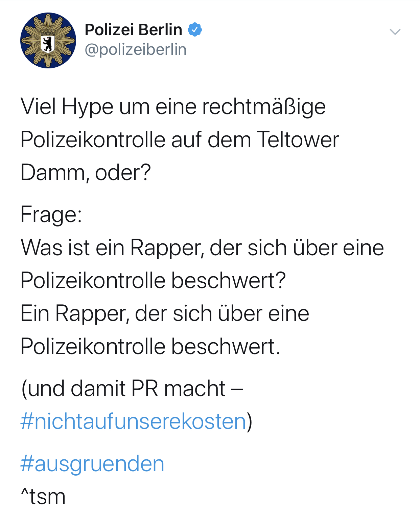
Task: Click the 'Frage:' line of the tweet
Action: click(x=51, y=215)
